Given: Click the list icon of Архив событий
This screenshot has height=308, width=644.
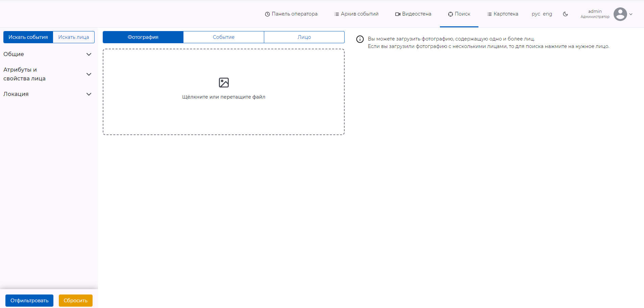Looking at the screenshot, I should 337,14.
